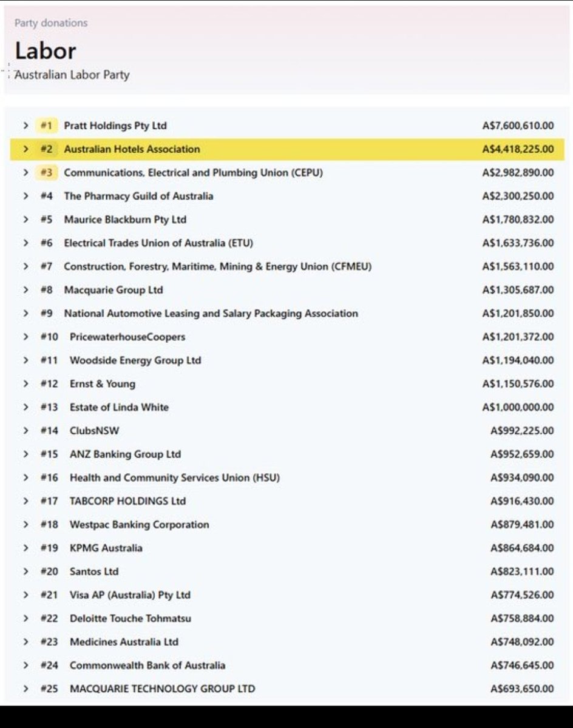Image resolution: width=573 pixels, height=728 pixels.
Task: Expand the Ernst & Young row chevron
Action: pyautogui.click(x=25, y=384)
